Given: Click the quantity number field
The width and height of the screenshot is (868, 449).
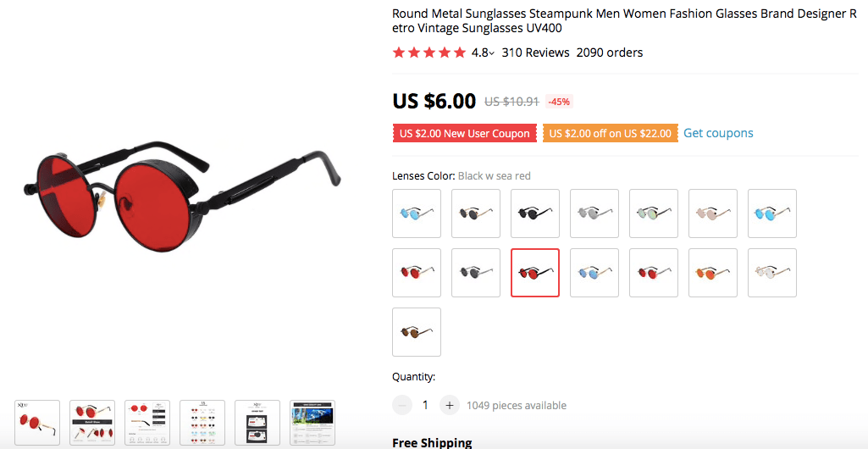Looking at the screenshot, I should (425, 405).
